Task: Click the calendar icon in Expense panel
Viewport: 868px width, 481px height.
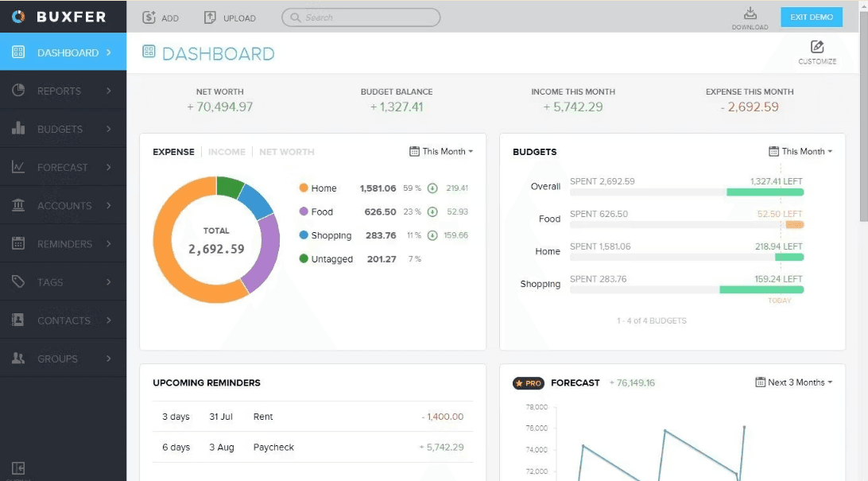Action: (x=414, y=151)
